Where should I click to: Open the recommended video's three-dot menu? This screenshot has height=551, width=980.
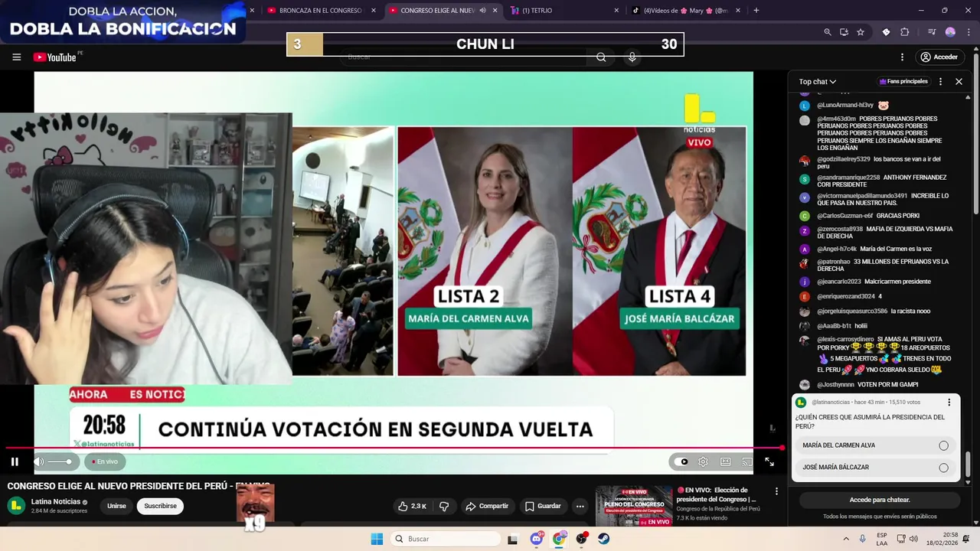pos(776,491)
